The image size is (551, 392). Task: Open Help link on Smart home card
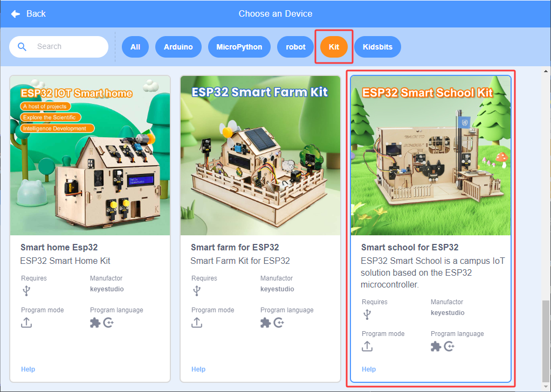(28, 369)
